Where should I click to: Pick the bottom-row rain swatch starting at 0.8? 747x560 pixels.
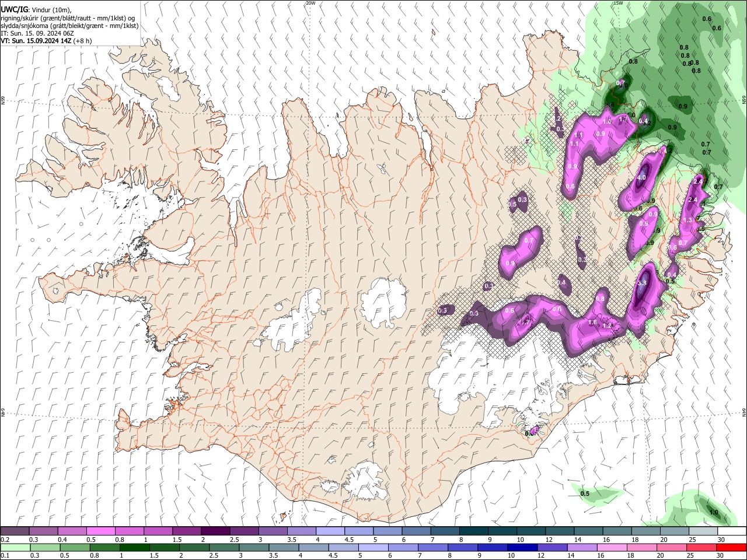(x=105, y=547)
